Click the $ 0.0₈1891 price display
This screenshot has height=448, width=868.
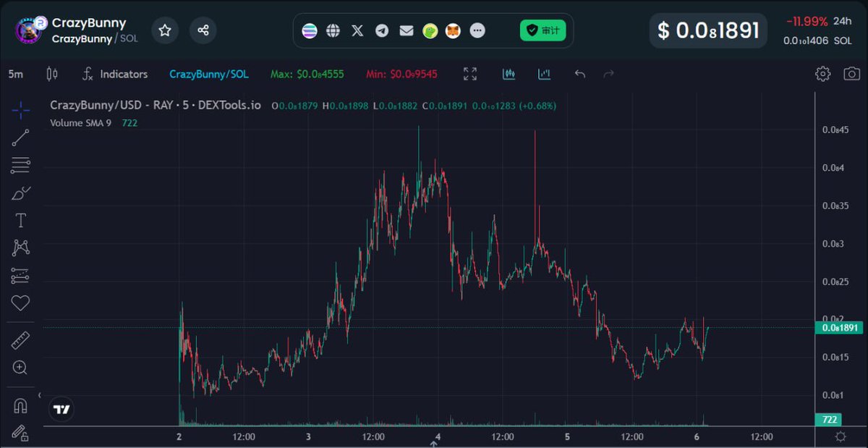pos(708,30)
